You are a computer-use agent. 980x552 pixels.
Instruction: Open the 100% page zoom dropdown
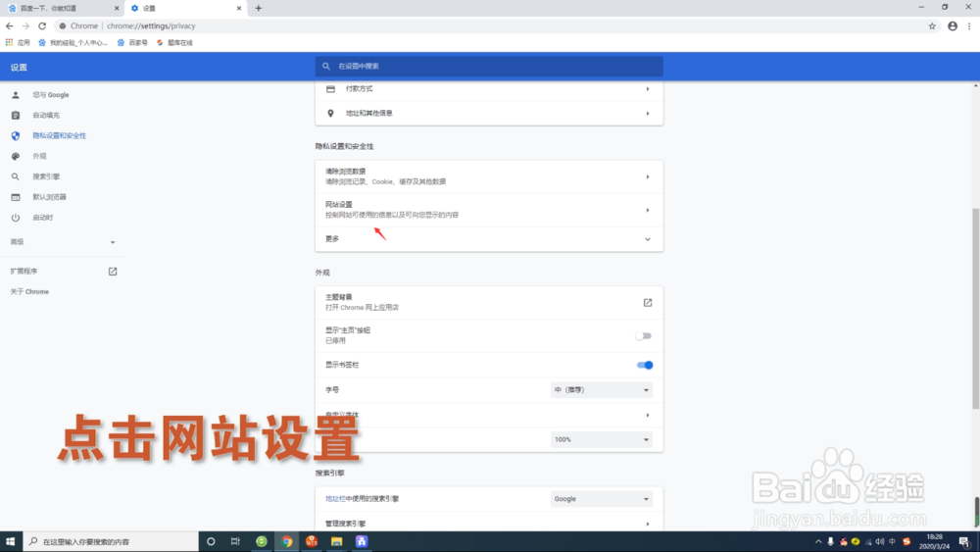point(602,439)
